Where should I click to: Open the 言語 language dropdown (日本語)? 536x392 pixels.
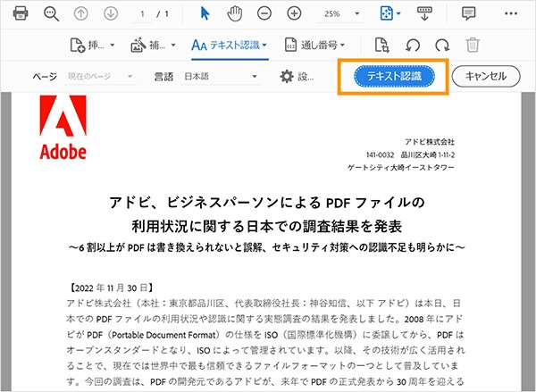click(221, 76)
